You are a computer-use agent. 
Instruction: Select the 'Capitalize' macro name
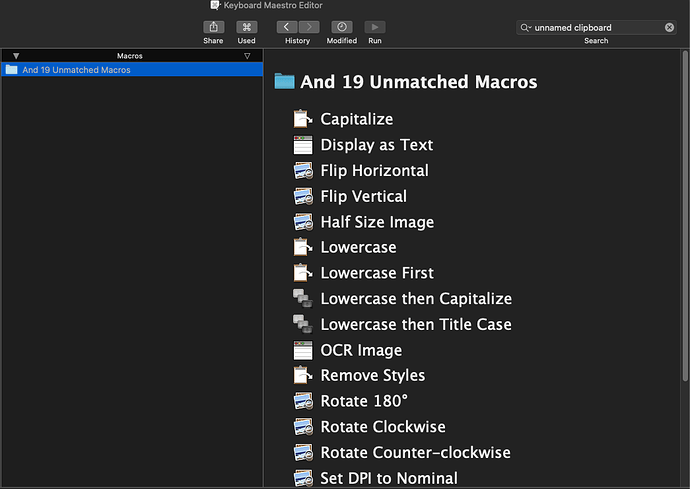pos(356,119)
